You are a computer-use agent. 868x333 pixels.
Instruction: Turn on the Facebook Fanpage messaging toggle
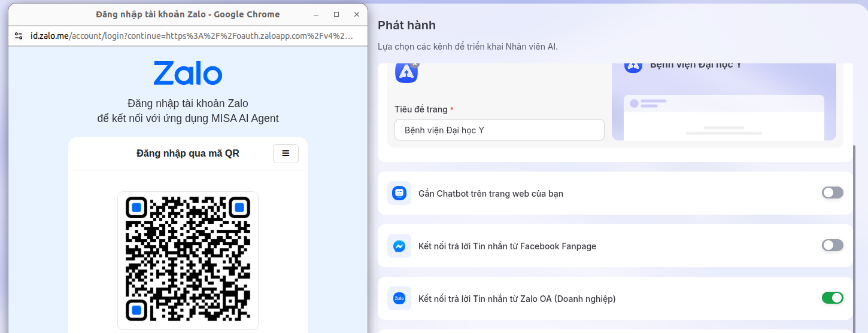pyautogui.click(x=832, y=245)
